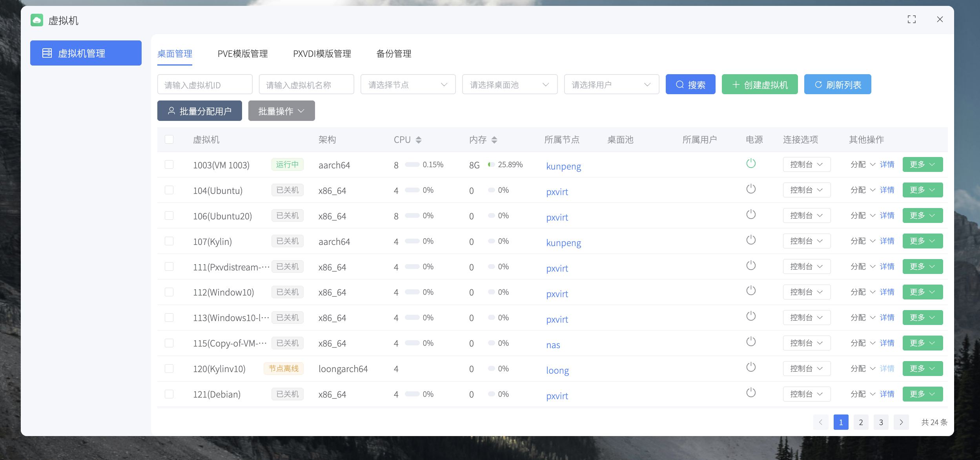Open 控制台 dropdown for 107(Kylin)

click(x=807, y=241)
